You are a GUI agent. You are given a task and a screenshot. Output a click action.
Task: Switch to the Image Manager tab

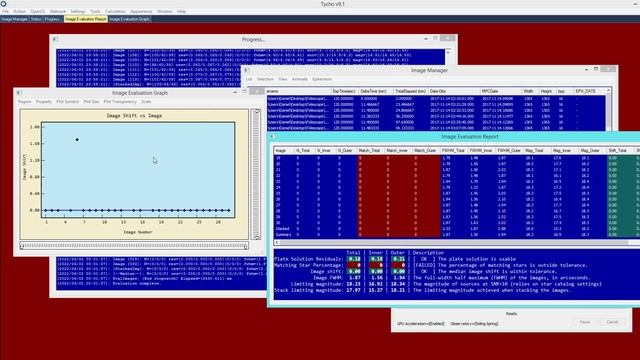pyautogui.click(x=14, y=19)
